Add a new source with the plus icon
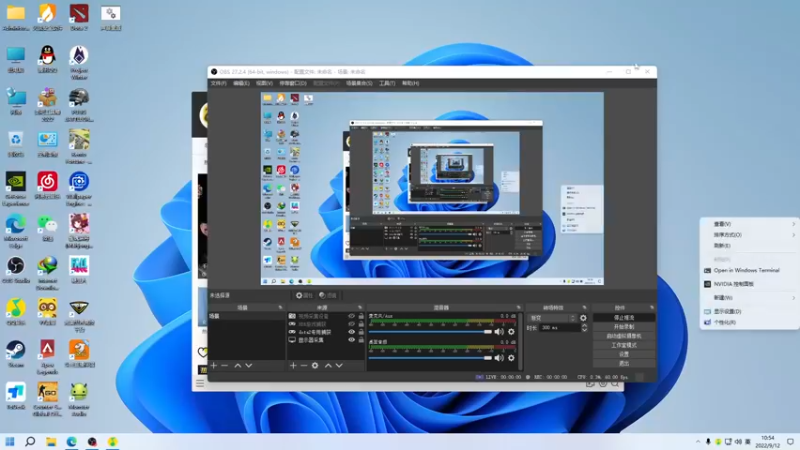 293,365
